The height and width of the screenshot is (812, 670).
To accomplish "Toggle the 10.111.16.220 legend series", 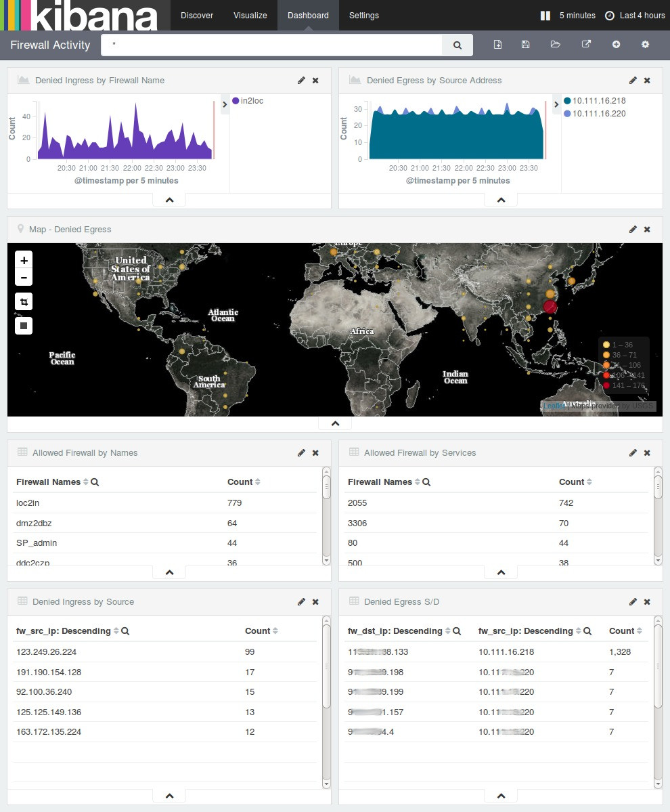I will coord(598,114).
